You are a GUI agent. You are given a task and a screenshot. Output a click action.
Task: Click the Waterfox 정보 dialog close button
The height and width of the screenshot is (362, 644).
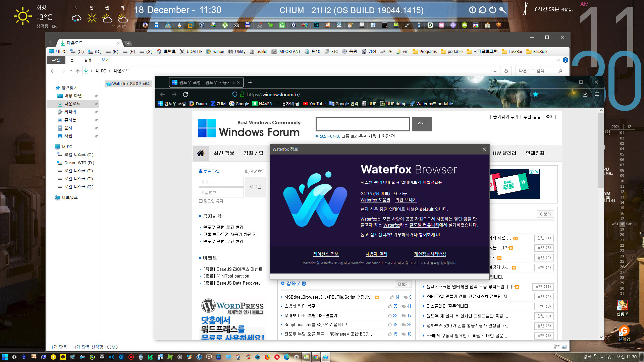484,149
